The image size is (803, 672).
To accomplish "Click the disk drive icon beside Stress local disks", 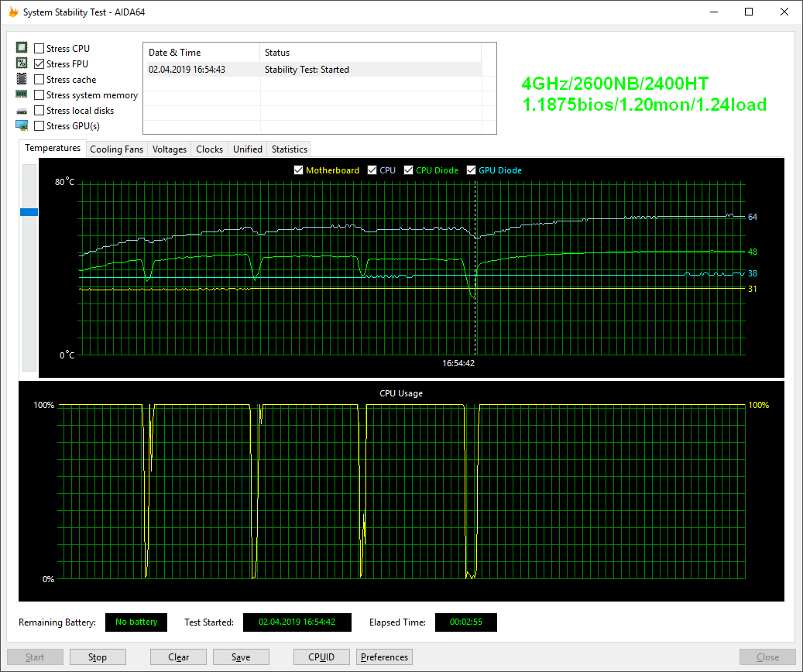I will click(22, 111).
